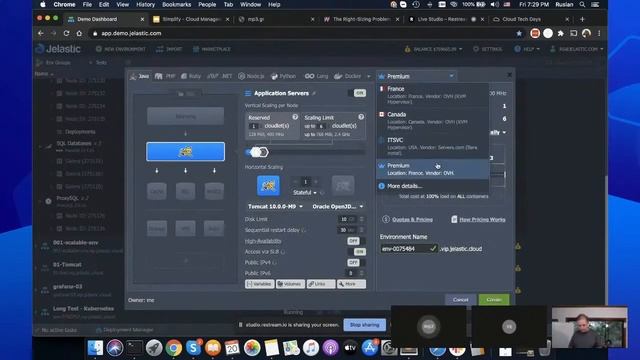This screenshot has width=640, height=360.
Task: Click Import in Jelastic toolbar
Action: 169,49
